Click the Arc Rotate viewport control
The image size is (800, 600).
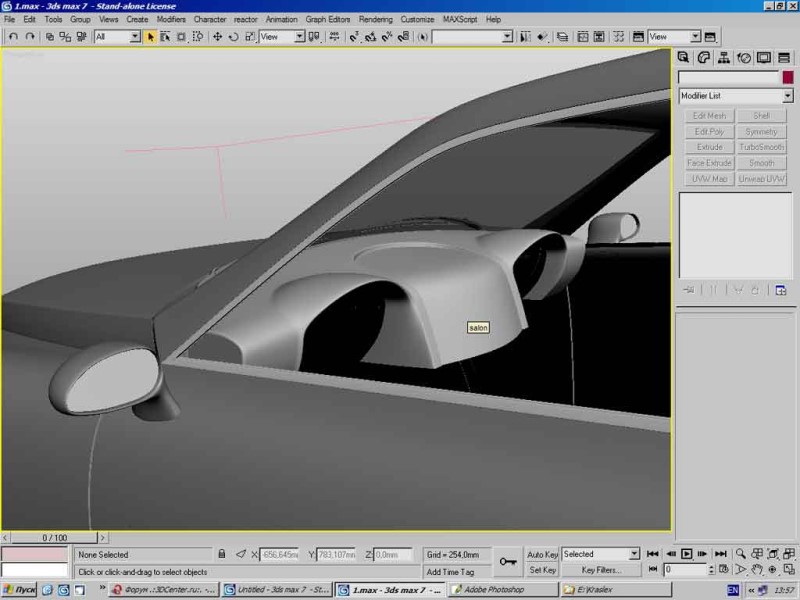pyautogui.click(x=772, y=569)
